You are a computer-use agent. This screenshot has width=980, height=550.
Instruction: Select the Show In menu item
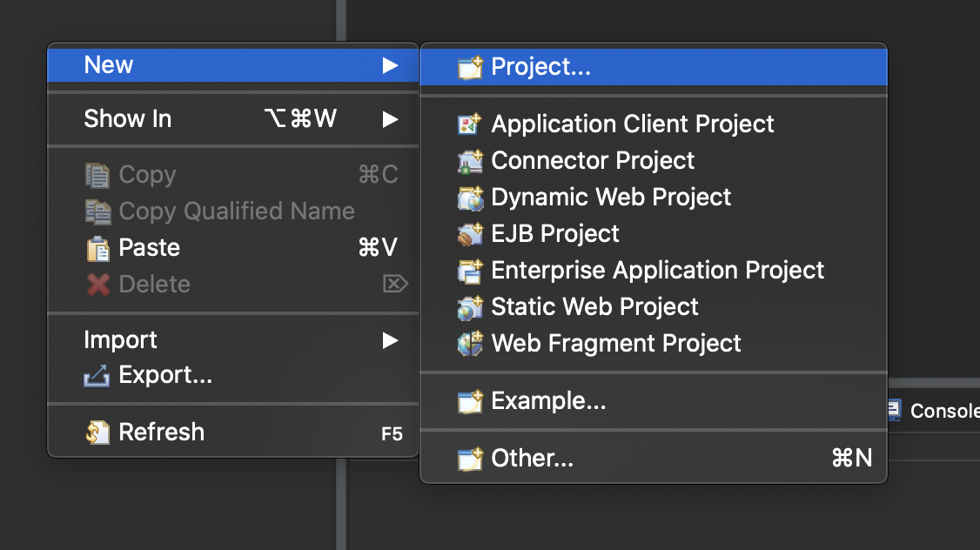pos(233,118)
